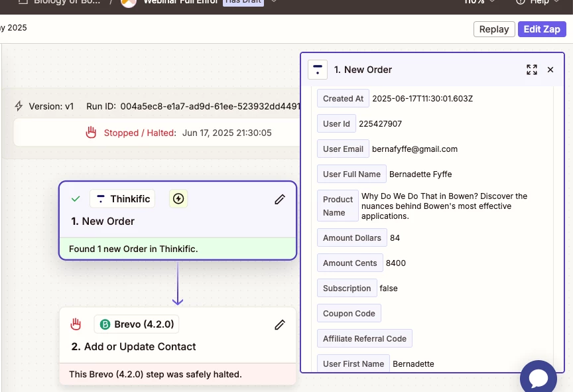Image resolution: width=573 pixels, height=392 pixels.
Task: Select the User Id field label
Action: pyautogui.click(x=336, y=124)
